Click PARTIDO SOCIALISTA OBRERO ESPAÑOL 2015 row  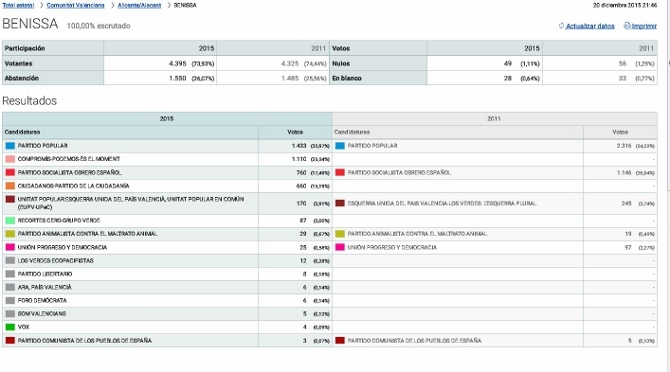(70, 173)
